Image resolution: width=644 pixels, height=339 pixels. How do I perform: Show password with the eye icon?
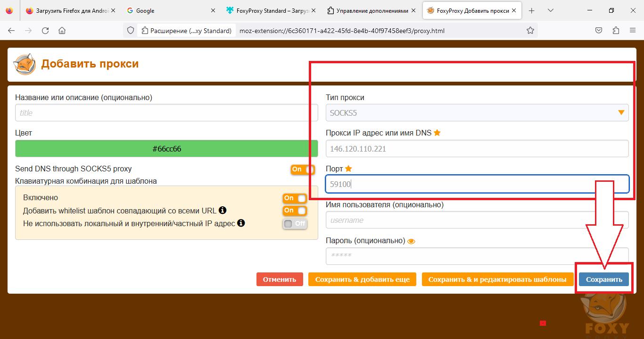click(411, 241)
